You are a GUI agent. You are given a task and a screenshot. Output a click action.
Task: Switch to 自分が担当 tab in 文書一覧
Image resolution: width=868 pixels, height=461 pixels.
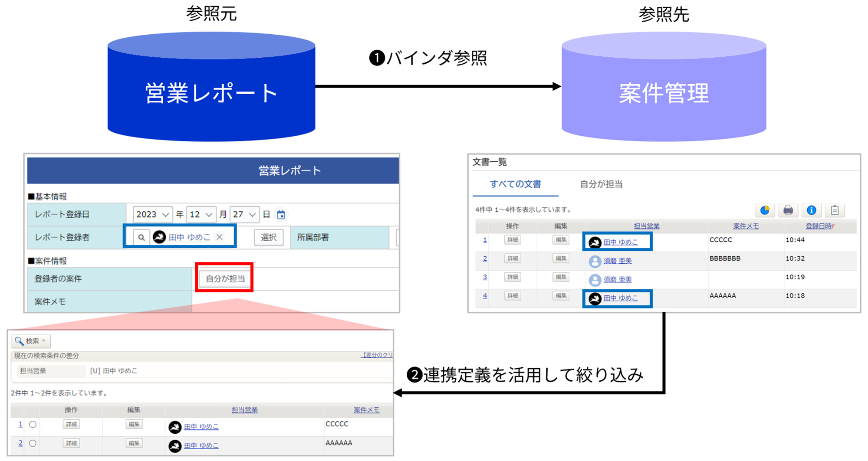click(601, 184)
